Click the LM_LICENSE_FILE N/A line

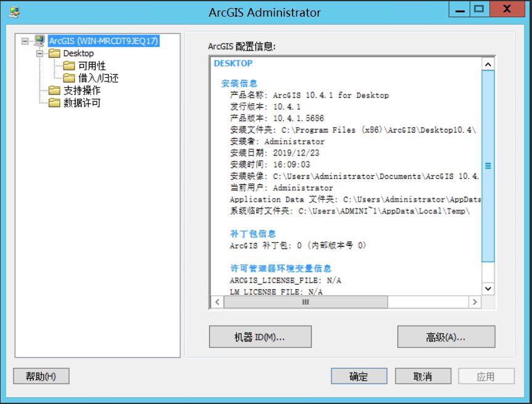276,291
